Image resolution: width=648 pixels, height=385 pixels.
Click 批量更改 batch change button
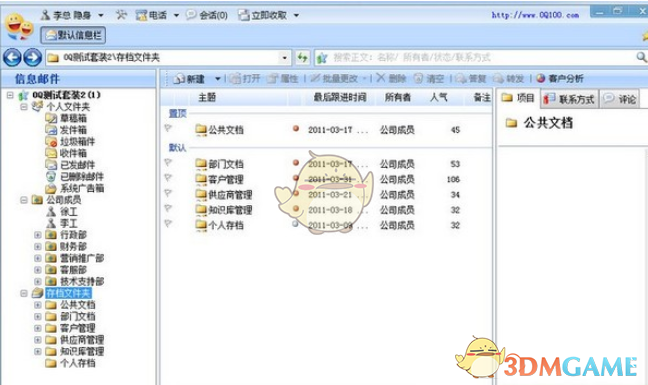coord(334,78)
